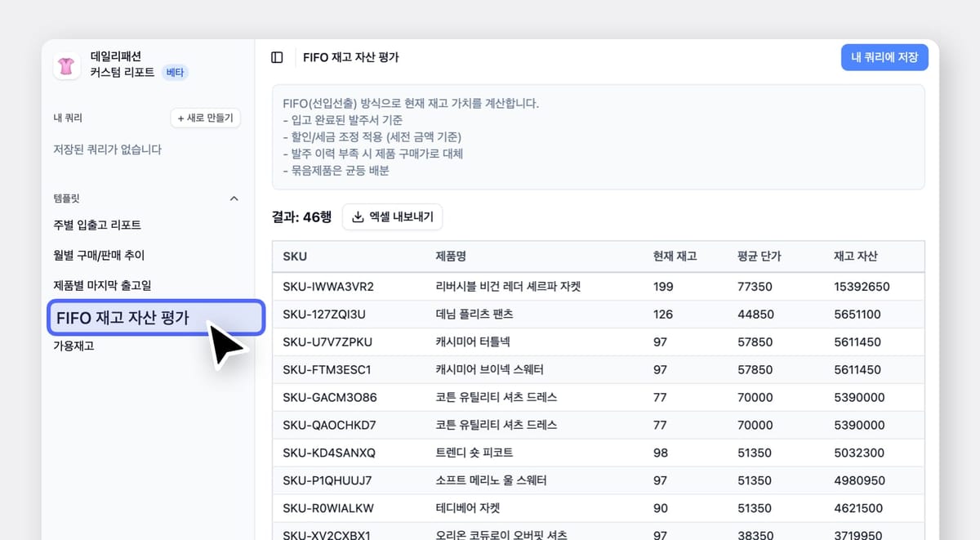Toggle the sidebar collapse icon at top left

277,57
